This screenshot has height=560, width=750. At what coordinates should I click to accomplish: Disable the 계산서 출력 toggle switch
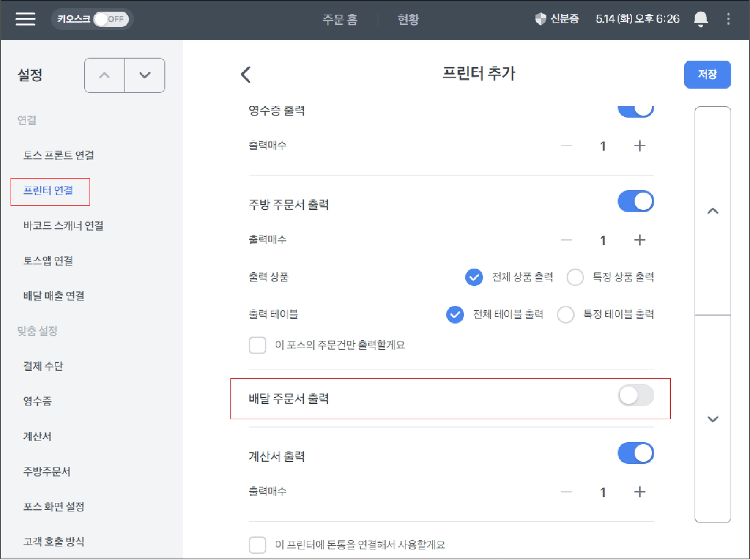(635, 453)
